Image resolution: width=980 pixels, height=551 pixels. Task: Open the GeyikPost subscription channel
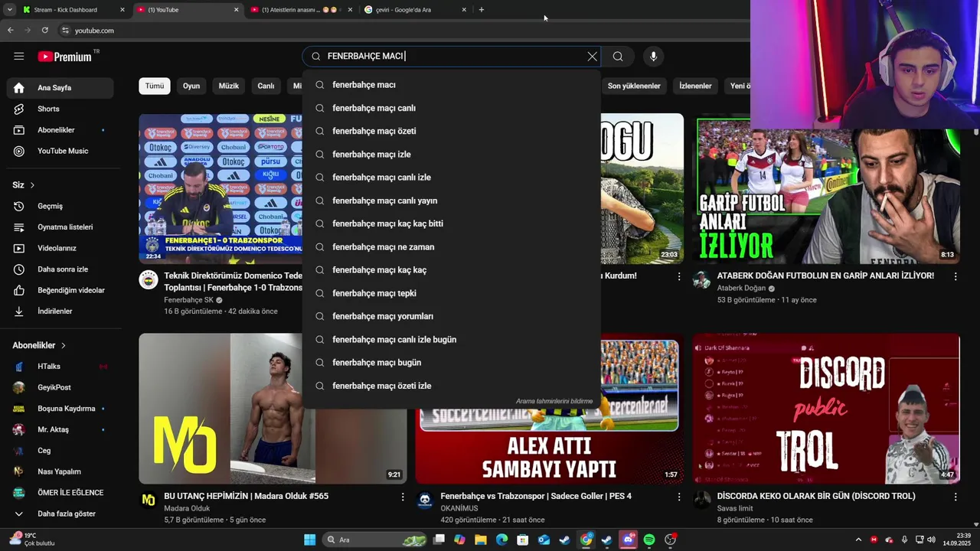[60, 387]
